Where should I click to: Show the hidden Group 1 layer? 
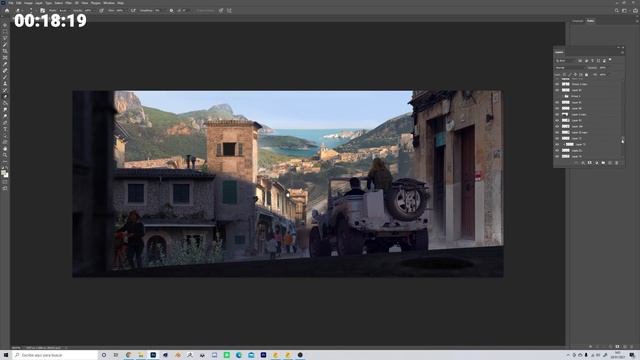[557, 96]
